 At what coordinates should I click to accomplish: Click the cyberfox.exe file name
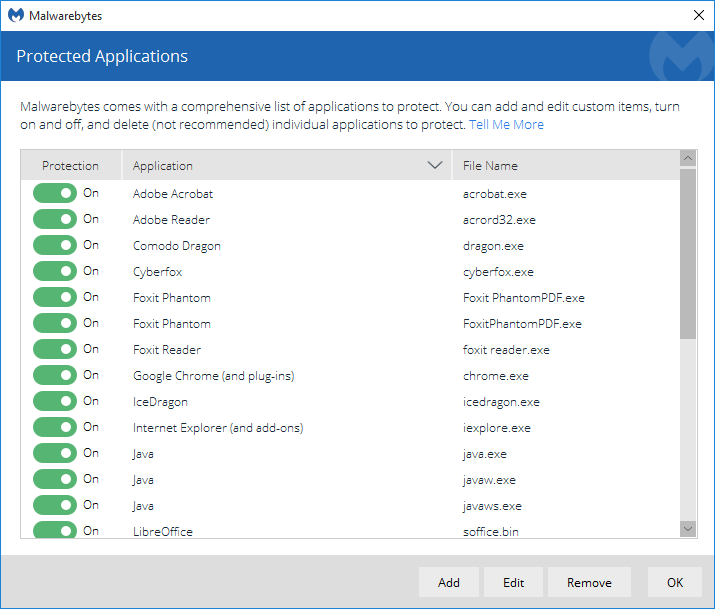pos(498,272)
